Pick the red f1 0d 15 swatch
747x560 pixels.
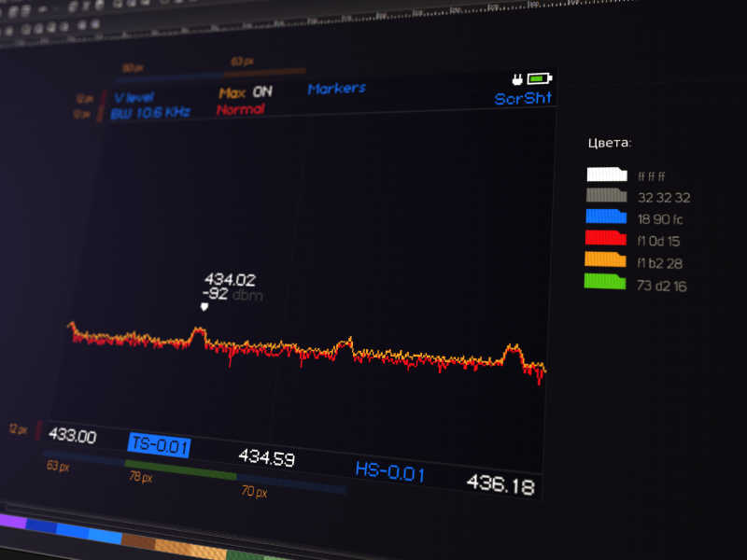[x=607, y=239]
